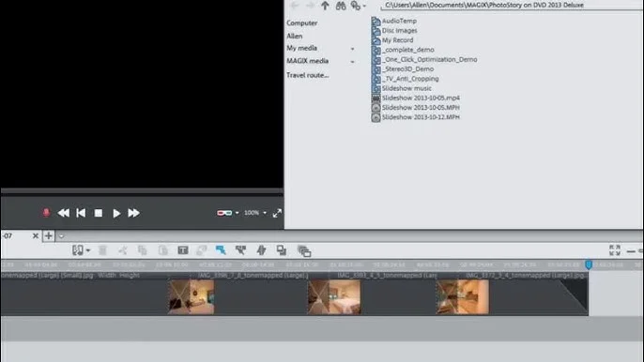Image resolution: width=644 pixels, height=362 pixels.
Task: Click the timeline ruler
Action: pyautogui.click(x=322, y=264)
